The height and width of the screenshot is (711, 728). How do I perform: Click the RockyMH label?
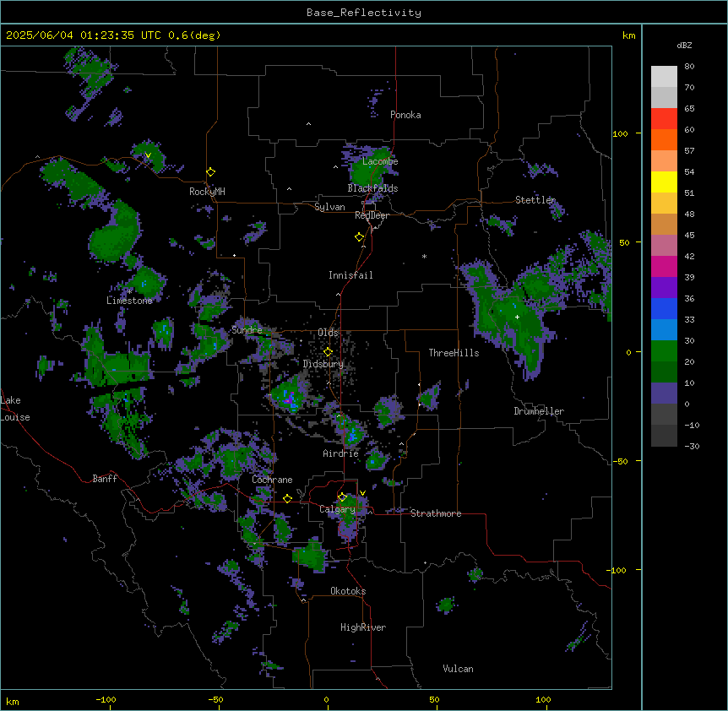tap(207, 192)
